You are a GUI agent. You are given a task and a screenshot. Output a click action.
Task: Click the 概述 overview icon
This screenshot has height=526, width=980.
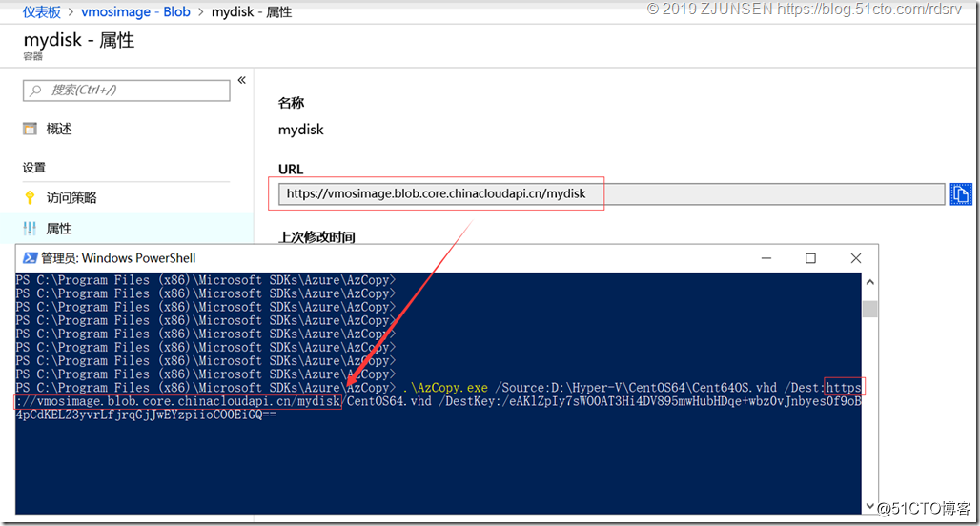pyautogui.click(x=30, y=129)
